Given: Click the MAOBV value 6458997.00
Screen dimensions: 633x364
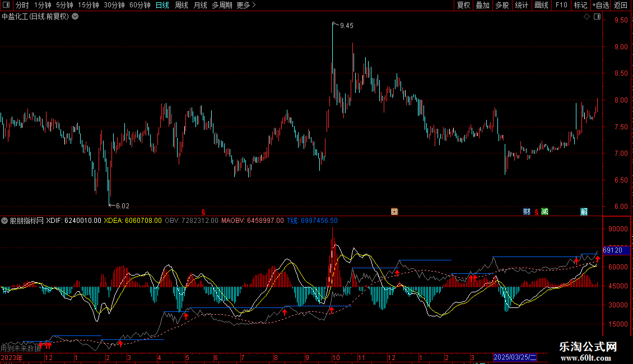Looking at the screenshot, I should [265, 221].
